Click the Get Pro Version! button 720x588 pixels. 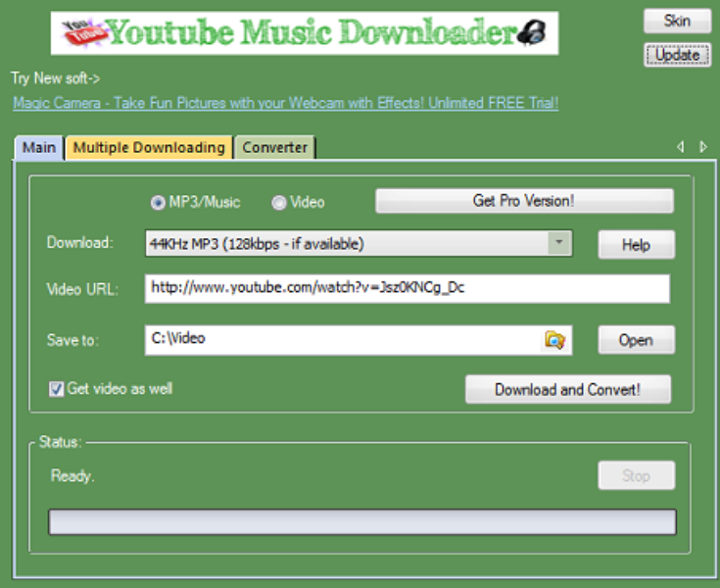pyautogui.click(x=524, y=201)
